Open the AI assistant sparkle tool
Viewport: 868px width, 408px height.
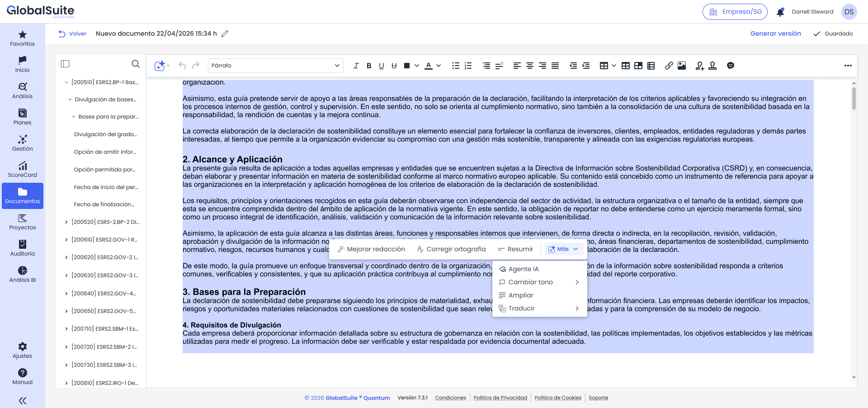(x=160, y=66)
